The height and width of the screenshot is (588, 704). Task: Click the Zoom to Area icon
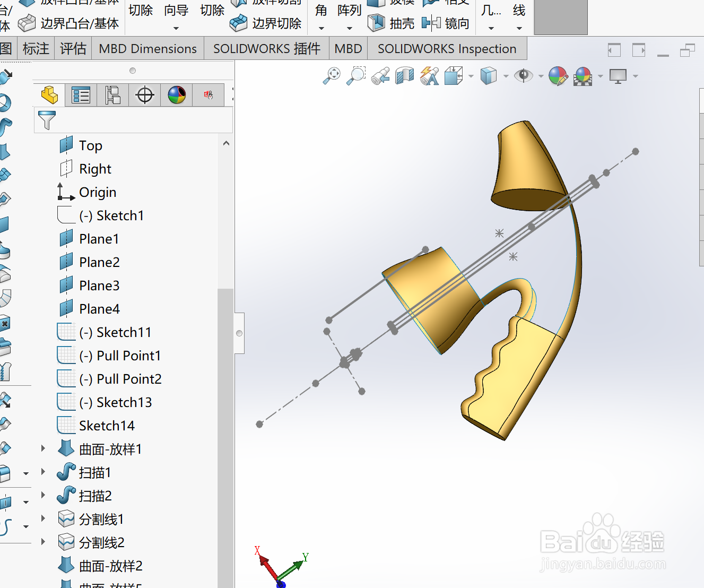point(356,76)
